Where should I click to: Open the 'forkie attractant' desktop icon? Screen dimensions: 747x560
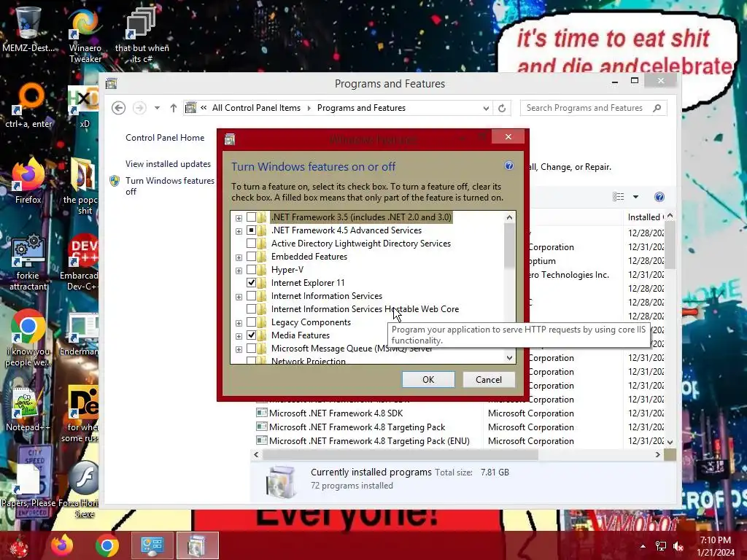click(28, 261)
